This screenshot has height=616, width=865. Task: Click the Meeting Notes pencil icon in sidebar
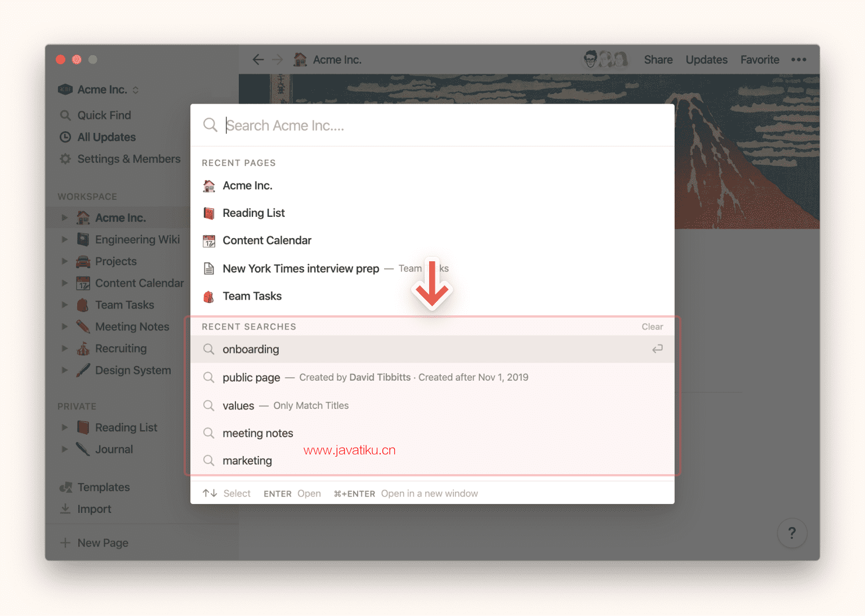point(83,327)
